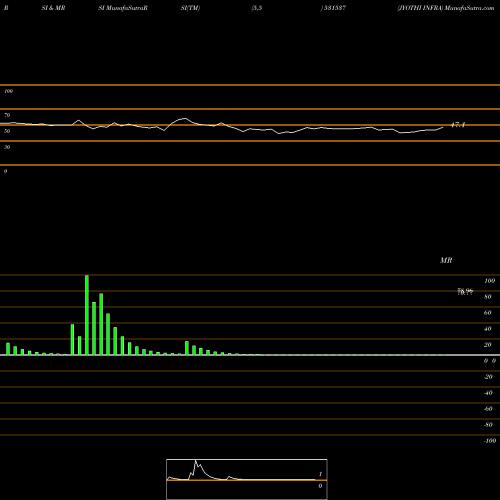Screen dimensions: 500x500
Task: Open the mini overview chart thumbnail
Action: point(247,479)
